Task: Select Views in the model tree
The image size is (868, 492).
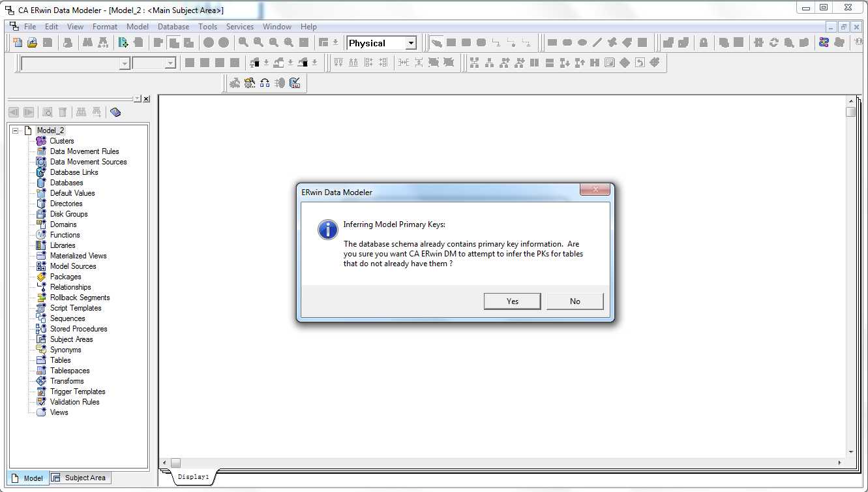Action: coord(59,412)
